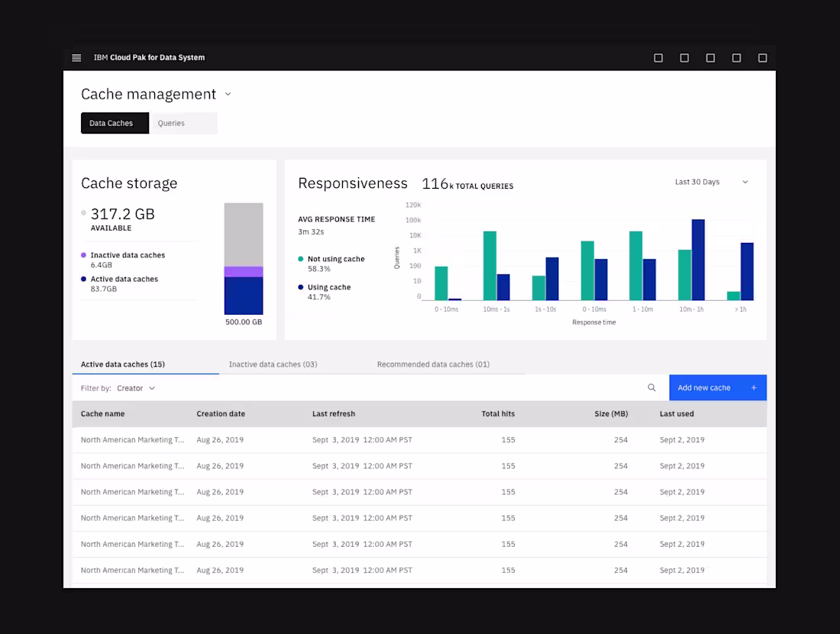Switch to the Queries tab

pyautogui.click(x=171, y=123)
